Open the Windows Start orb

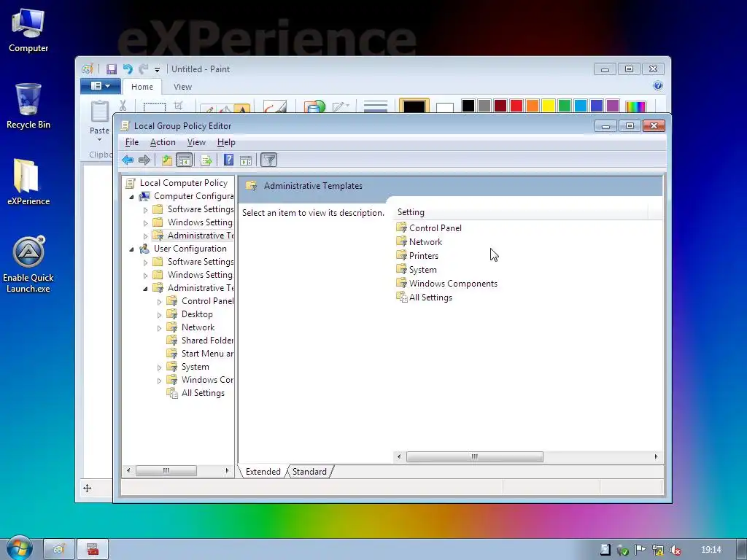19,548
